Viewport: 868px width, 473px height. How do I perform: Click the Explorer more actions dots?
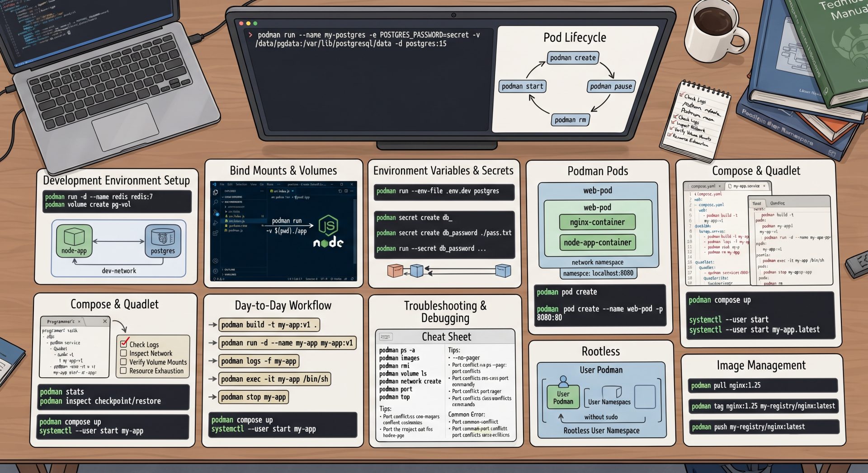tap(262, 191)
